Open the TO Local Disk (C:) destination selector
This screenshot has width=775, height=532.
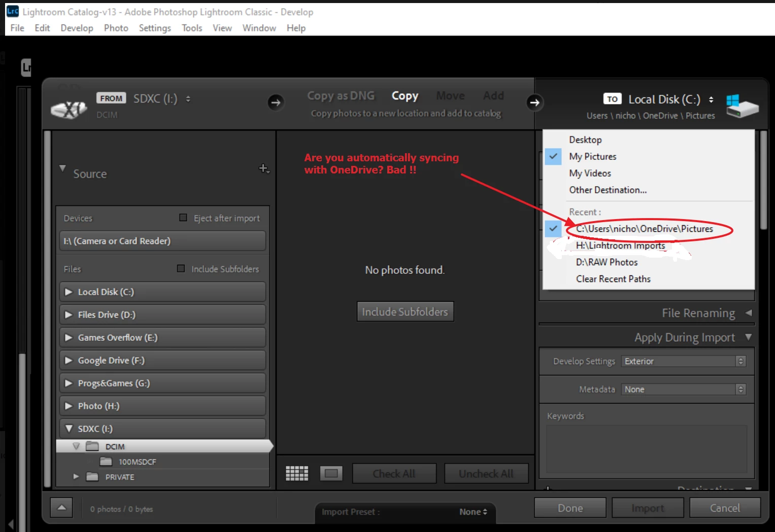click(x=671, y=99)
